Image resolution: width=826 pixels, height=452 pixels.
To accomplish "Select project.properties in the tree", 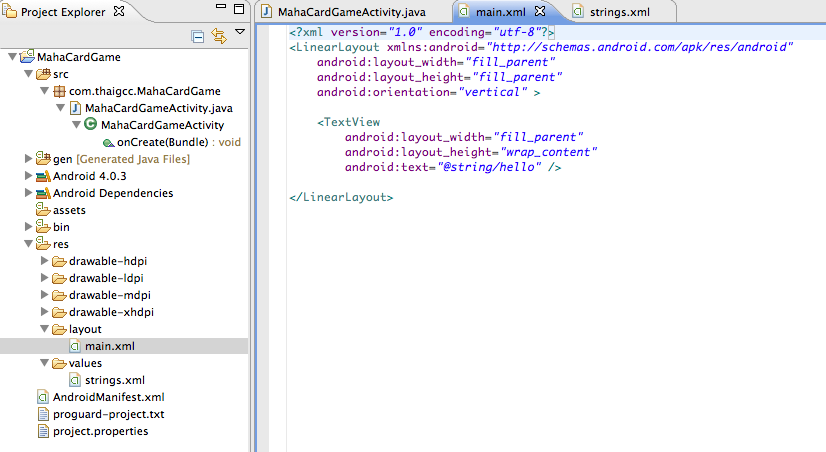I will [x=101, y=431].
